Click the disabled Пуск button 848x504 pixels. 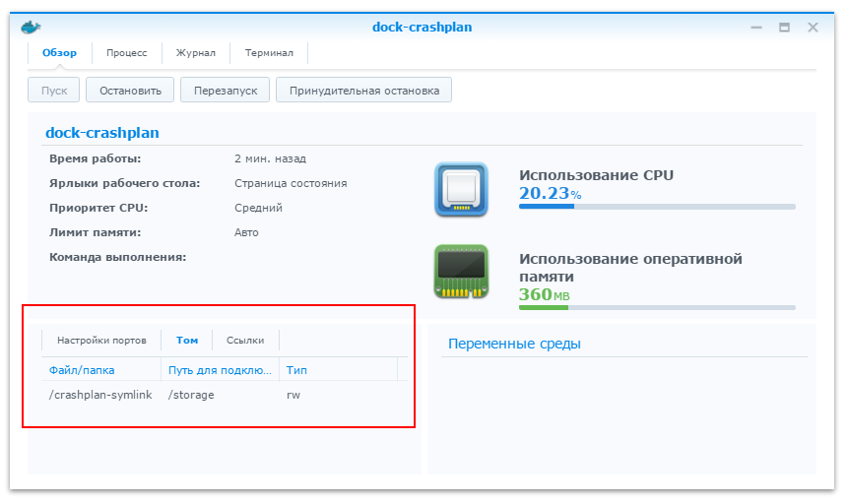(53, 90)
